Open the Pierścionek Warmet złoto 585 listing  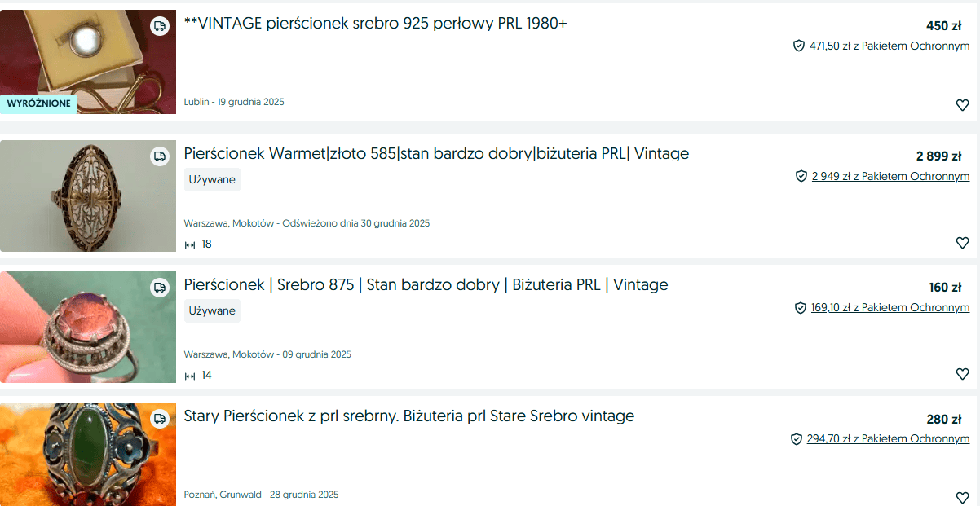click(436, 153)
